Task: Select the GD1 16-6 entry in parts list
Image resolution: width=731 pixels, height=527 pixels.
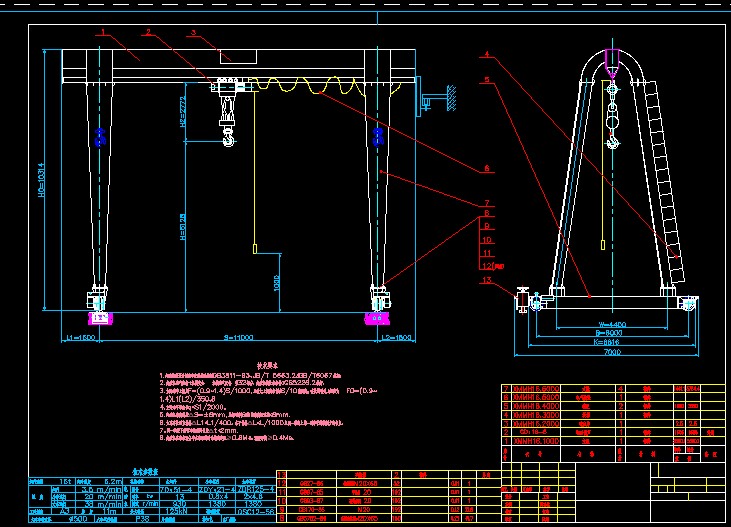Action: [x=533, y=432]
